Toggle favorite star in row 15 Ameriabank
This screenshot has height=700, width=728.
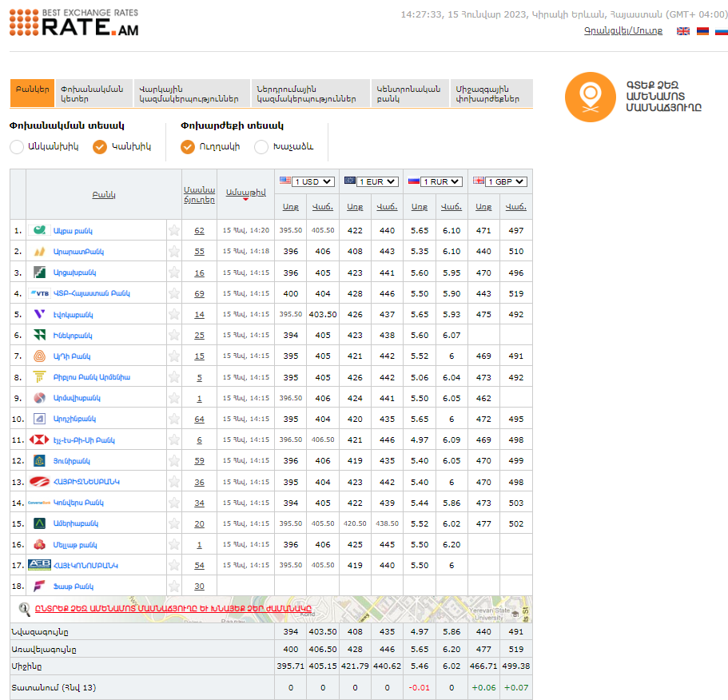tap(174, 523)
